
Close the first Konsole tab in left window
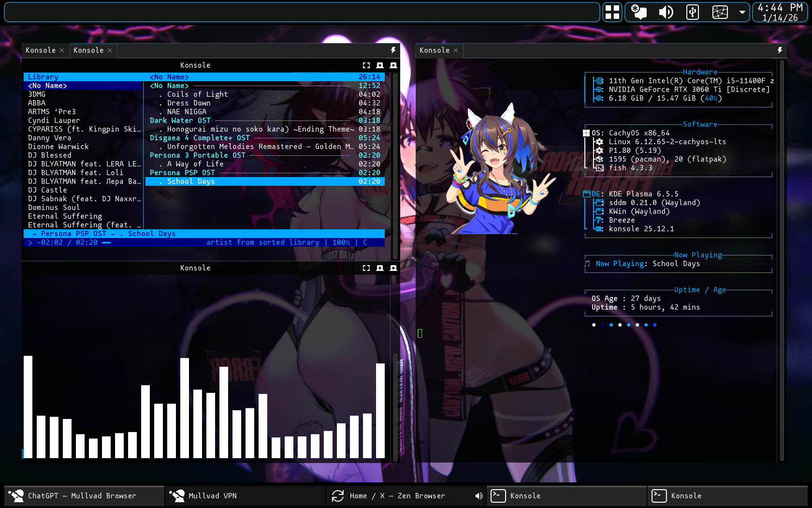coord(62,50)
